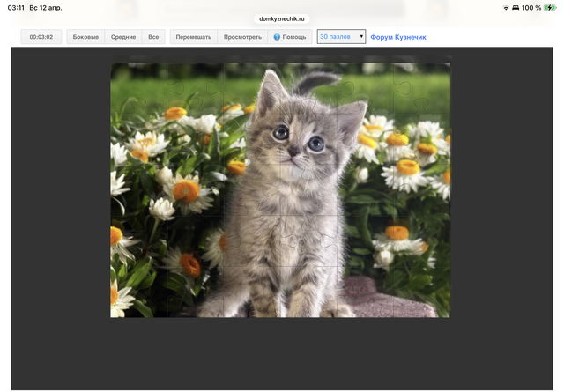The image size is (564, 392).
Task: Click the battery percentage 100 % text
Action: (531, 7)
